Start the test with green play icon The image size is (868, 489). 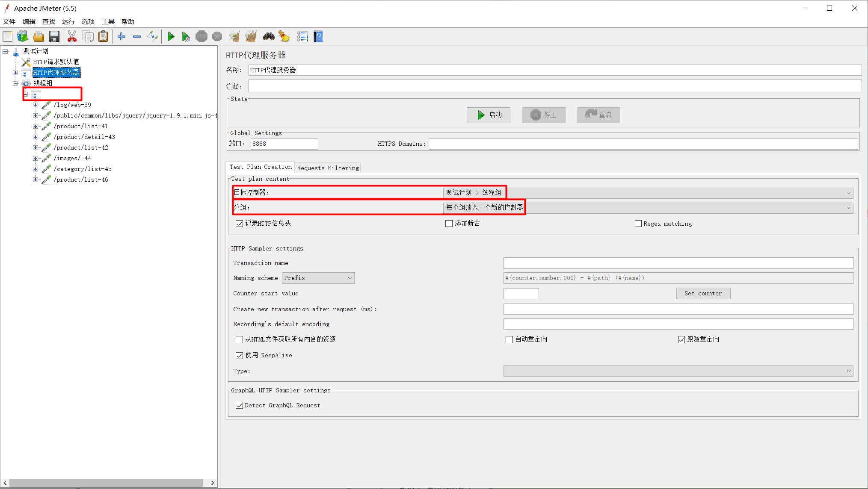tap(171, 37)
